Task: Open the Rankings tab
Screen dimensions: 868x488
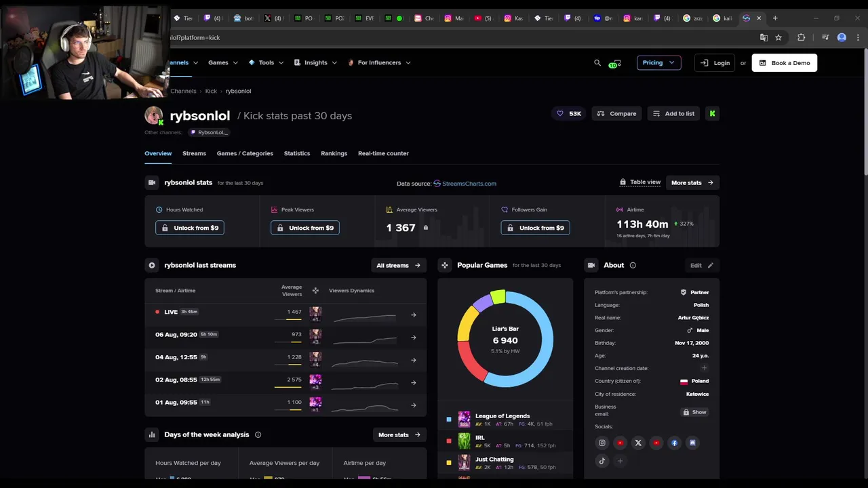Action: click(x=334, y=153)
